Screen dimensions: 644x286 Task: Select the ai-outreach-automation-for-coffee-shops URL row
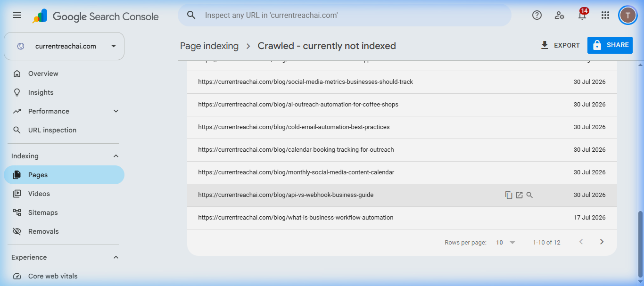[402, 105]
